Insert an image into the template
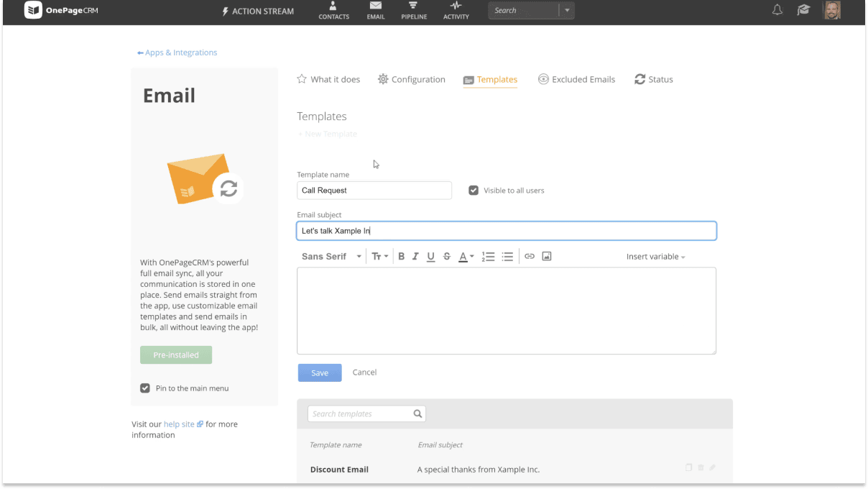The image size is (868, 489). [x=547, y=256]
